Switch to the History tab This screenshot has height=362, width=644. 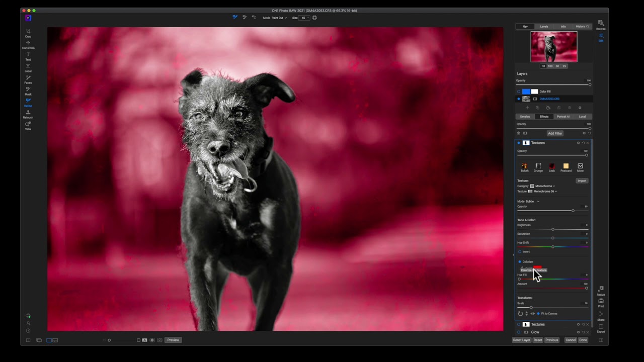[x=582, y=26]
